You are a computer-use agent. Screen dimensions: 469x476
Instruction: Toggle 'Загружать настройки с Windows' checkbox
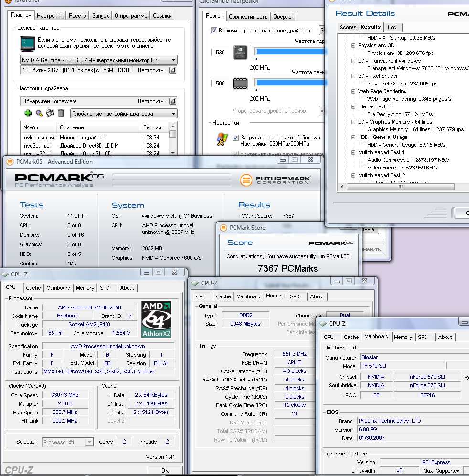click(x=235, y=138)
